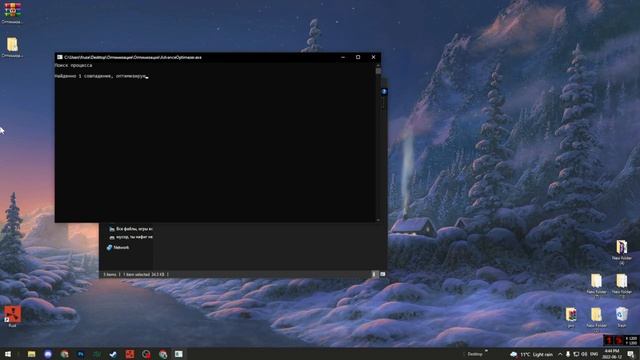Open the Rust game shortcut on the desktop
640x360 pixels.
click(x=12, y=314)
